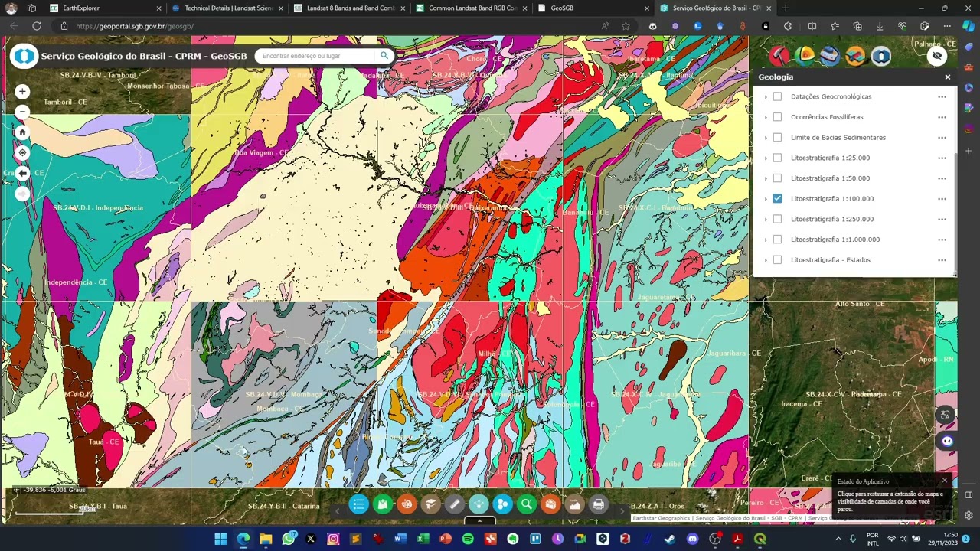Open the Earth-interior geophysics theme icon

(x=805, y=56)
